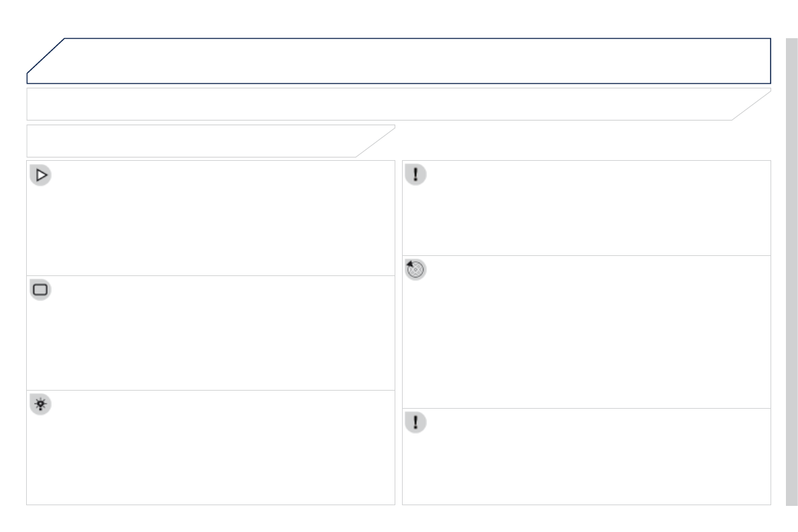798x532 pixels.
Task: Click the rounded rectangle screen icon
Action: click(x=41, y=290)
